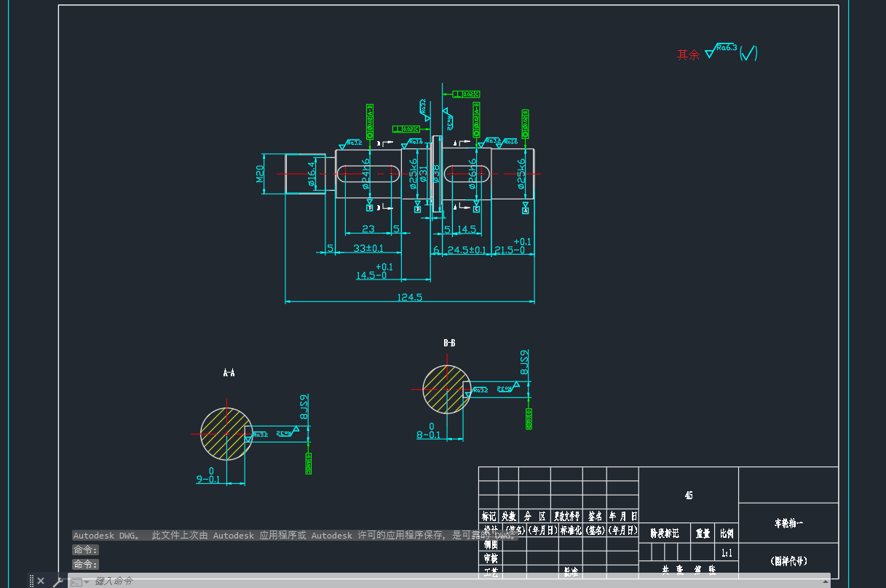Click the (图样代号) drawing number cell
886x588 pixels.
[x=788, y=561]
